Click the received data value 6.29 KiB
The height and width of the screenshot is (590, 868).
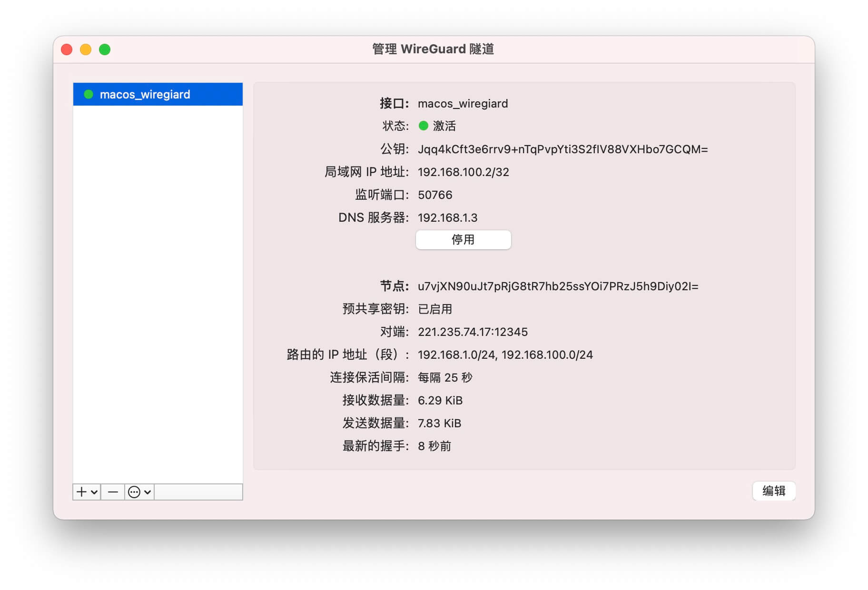click(x=440, y=401)
